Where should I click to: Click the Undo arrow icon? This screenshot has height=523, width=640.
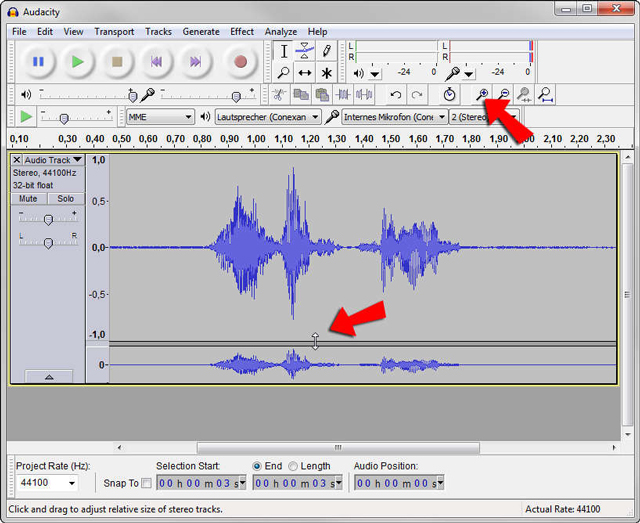pyautogui.click(x=396, y=95)
